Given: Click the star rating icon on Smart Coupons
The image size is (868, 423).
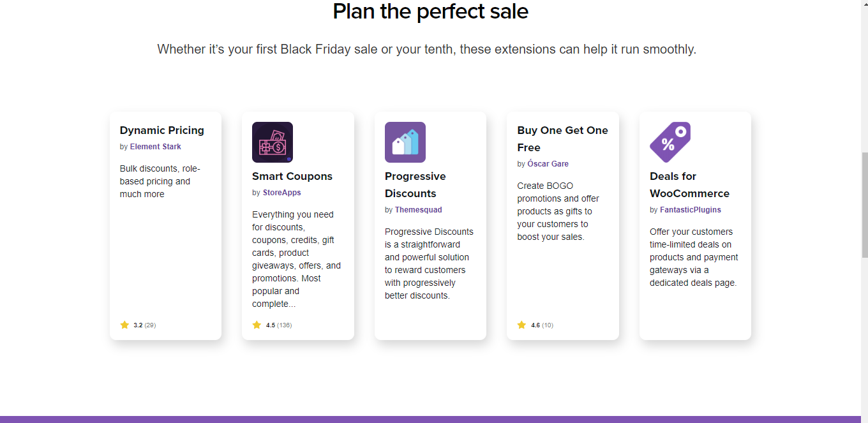Looking at the screenshot, I should [x=257, y=325].
